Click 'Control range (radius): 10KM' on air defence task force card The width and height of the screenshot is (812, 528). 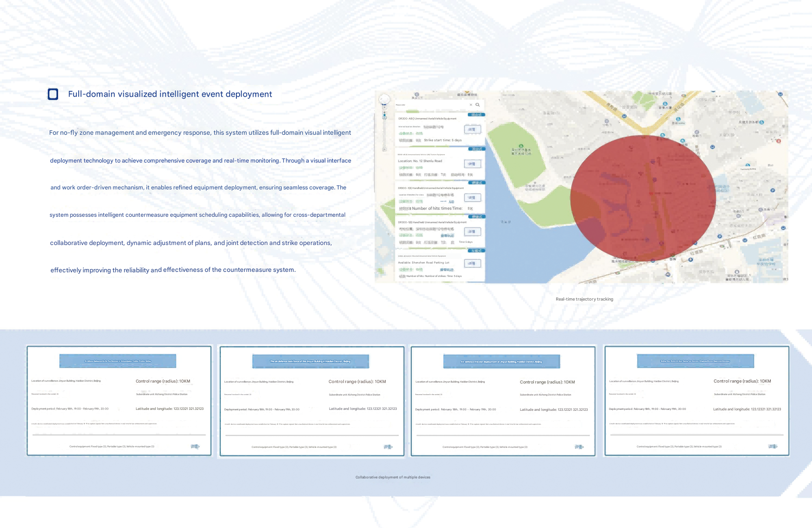point(357,382)
